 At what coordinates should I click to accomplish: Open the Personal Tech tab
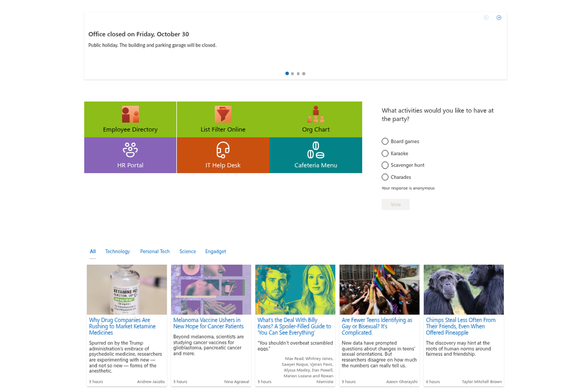[155, 251]
